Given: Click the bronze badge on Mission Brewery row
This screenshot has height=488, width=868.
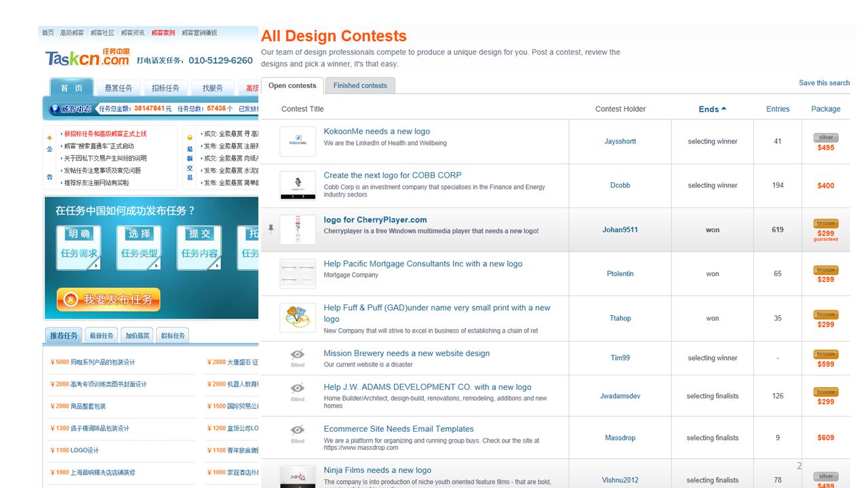Looking at the screenshot, I should coord(826,354).
